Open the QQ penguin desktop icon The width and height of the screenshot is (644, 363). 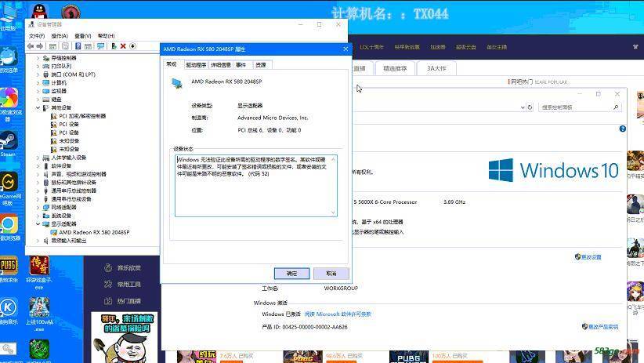tap(39, 11)
